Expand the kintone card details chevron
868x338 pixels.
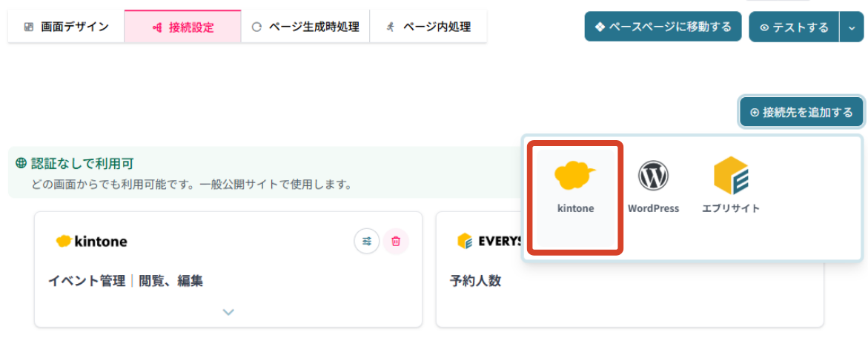coord(228,312)
